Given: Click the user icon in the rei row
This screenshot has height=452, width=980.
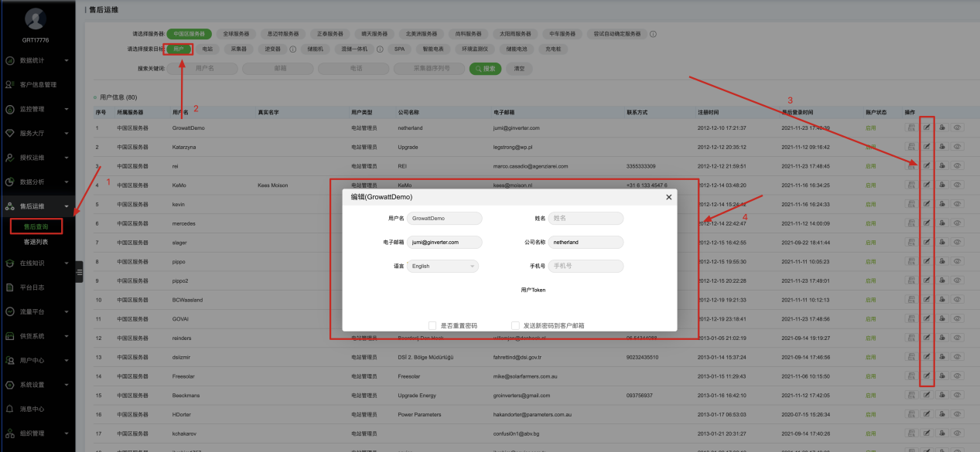Looking at the screenshot, I should click(942, 165).
